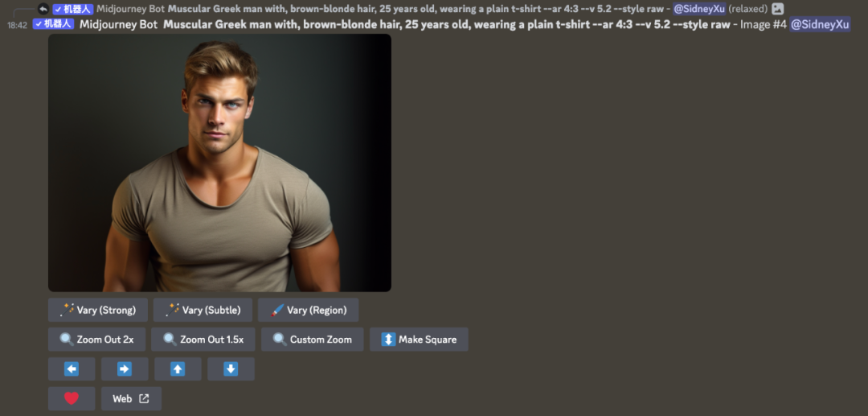
Task: Choose Zoom Out 1.5x
Action: point(203,340)
